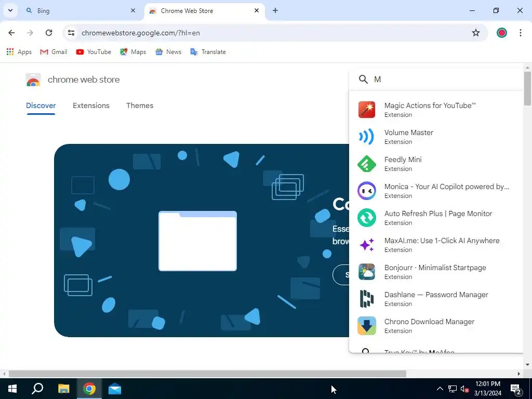The image size is (532, 399).
Task: Select the Themes tab
Action: click(x=140, y=105)
